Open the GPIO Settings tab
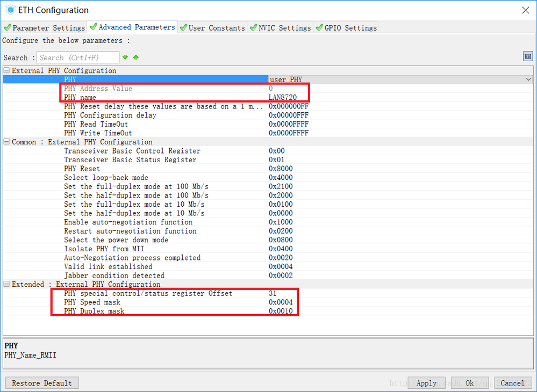 click(x=346, y=28)
